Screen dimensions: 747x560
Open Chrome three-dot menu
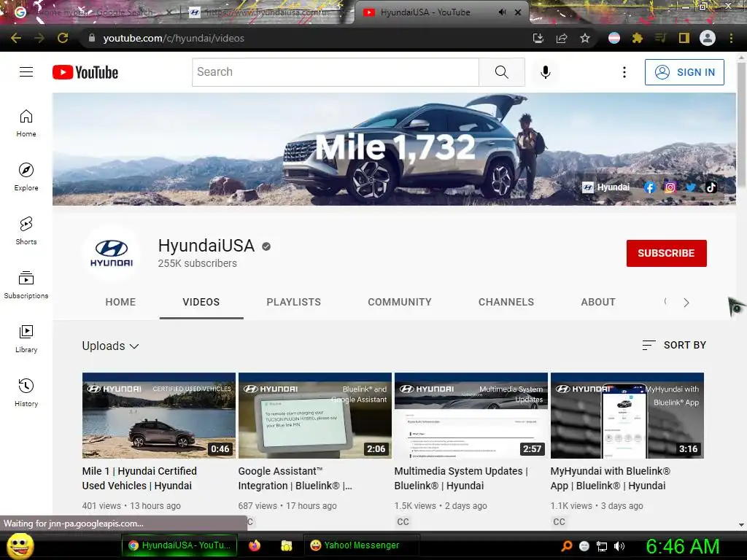click(731, 38)
